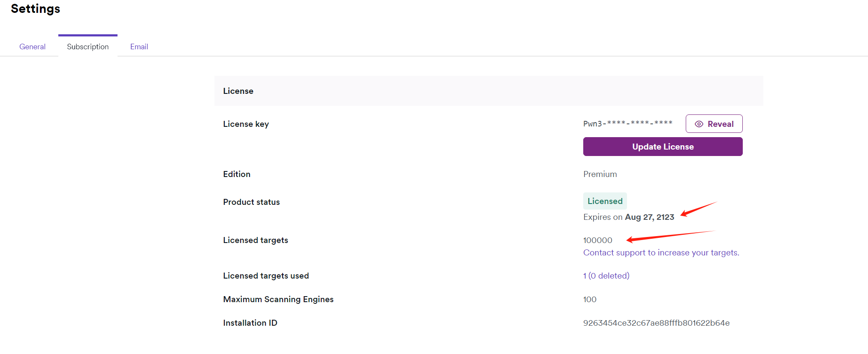
Task: Switch to the Email tab
Action: (x=139, y=47)
